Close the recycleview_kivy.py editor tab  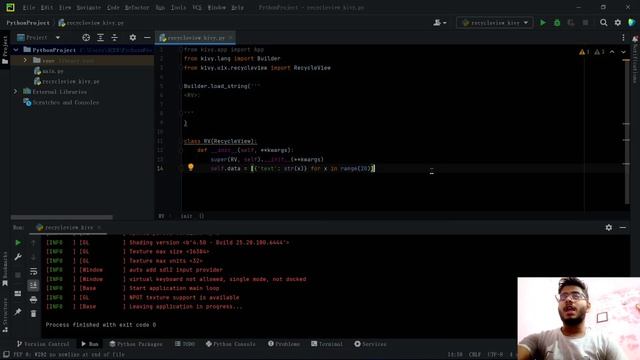(x=231, y=38)
